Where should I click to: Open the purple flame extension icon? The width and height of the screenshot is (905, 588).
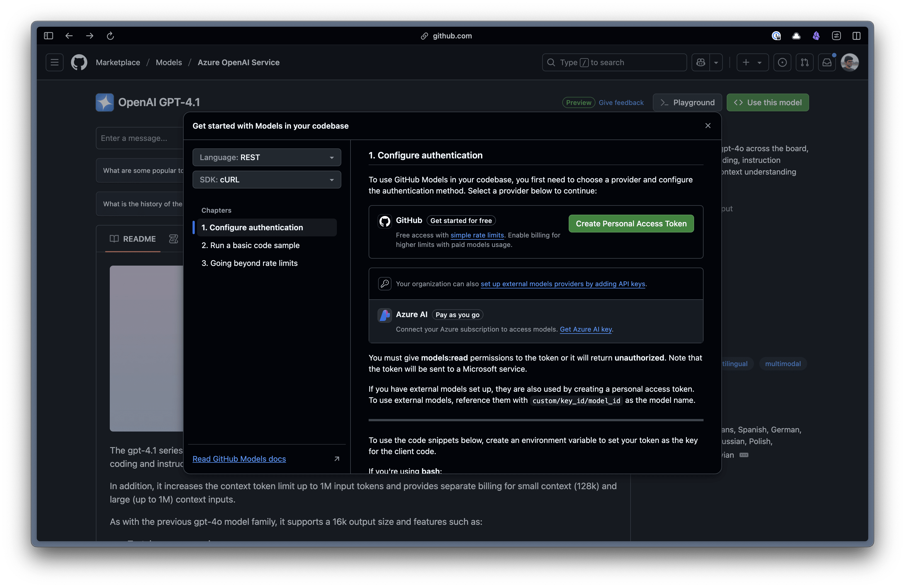coord(816,36)
